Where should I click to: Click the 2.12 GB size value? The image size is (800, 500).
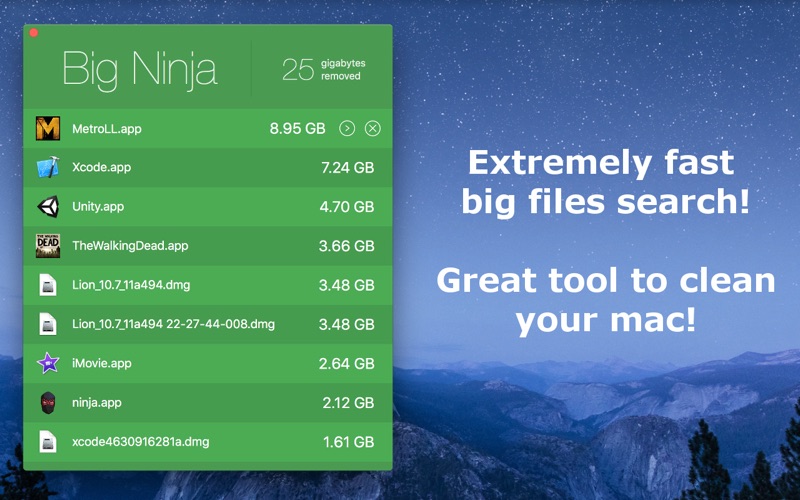point(348,403)
